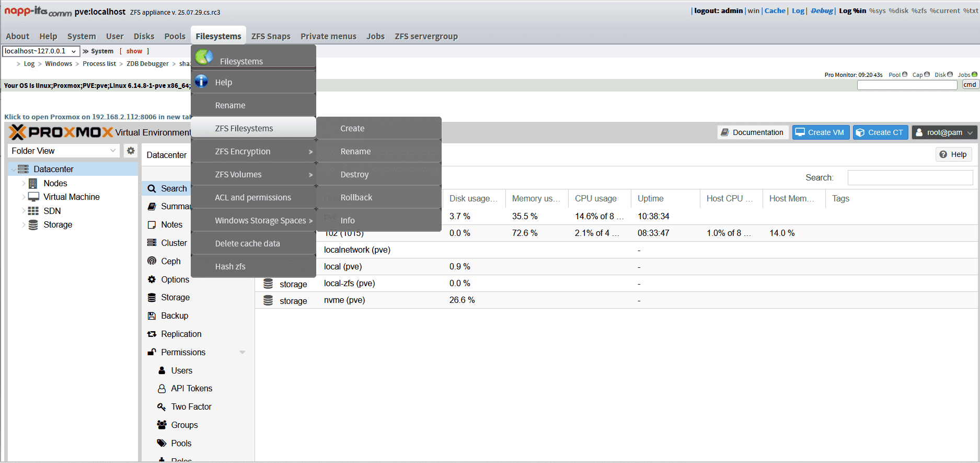Viewport: 980px width, 463px height.
Task: Click the Search input field
Action: pyautogui.click(x=910, y=177)
